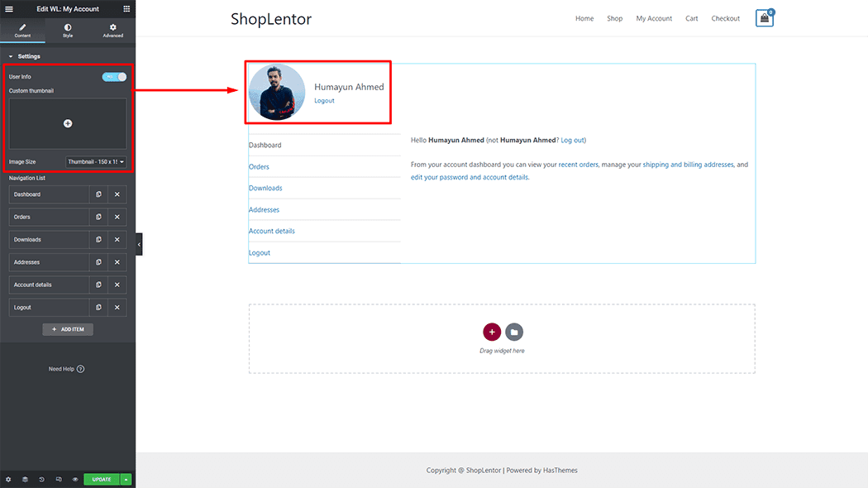
Task: Toggle the User Info switch
Action: (114, 77)
